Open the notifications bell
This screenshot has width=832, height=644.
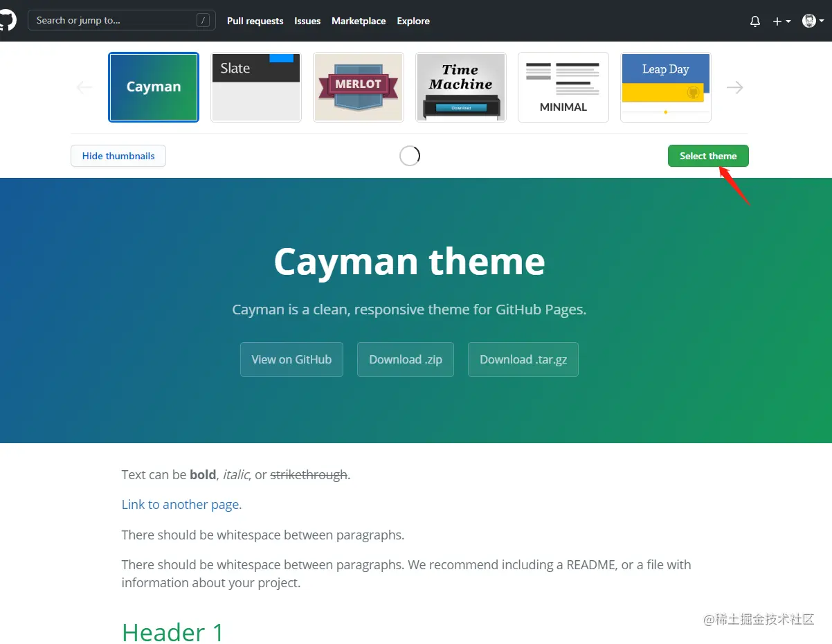[755, 21]
